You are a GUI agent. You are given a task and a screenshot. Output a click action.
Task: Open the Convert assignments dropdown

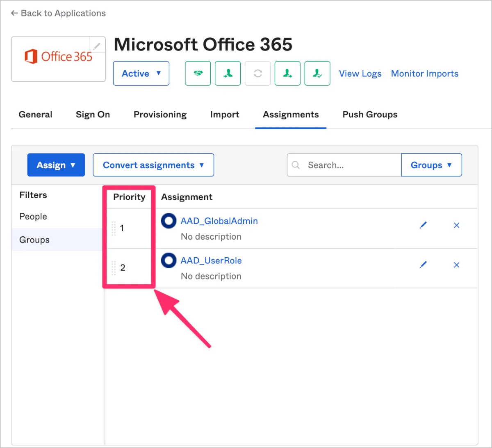pyautogui.click(x=153, y=165)
